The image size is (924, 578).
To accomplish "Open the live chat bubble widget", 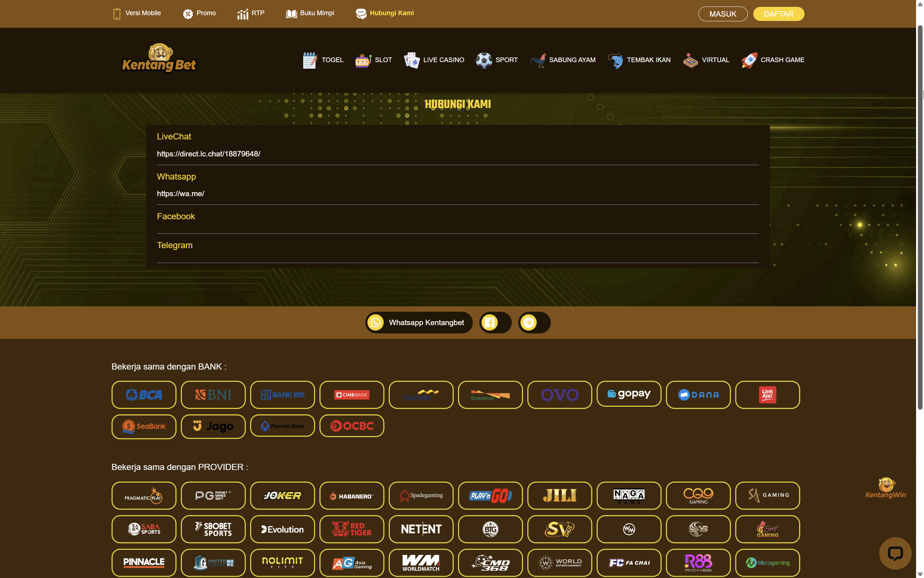I will 895,553.
